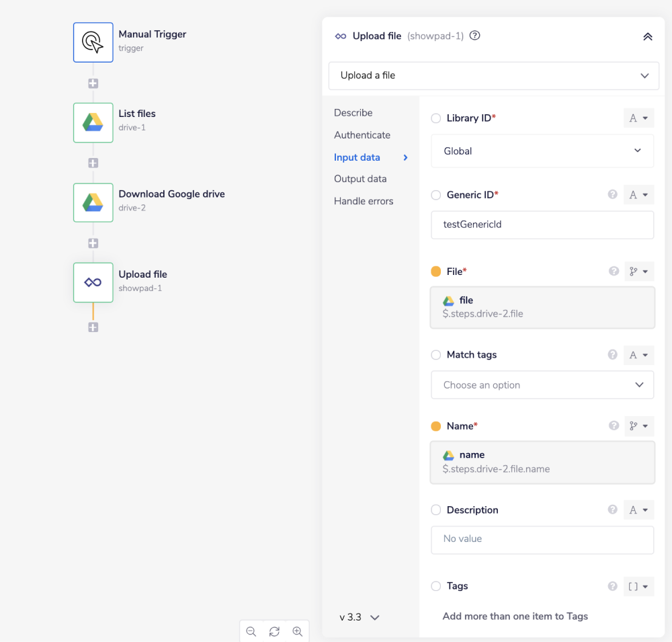Open the Authenticate tab
672x642 pixels.
point(362,135)
